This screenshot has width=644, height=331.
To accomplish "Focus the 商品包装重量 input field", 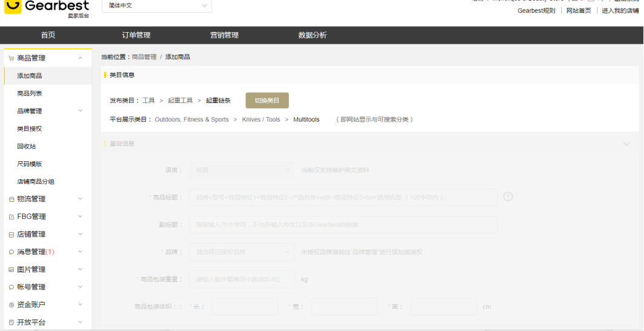I will pos(242,279).
